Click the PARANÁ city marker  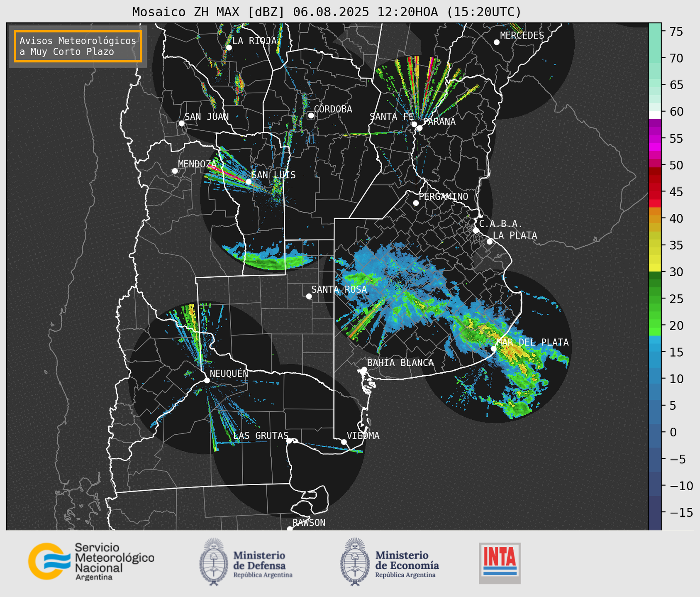(420, 128)
